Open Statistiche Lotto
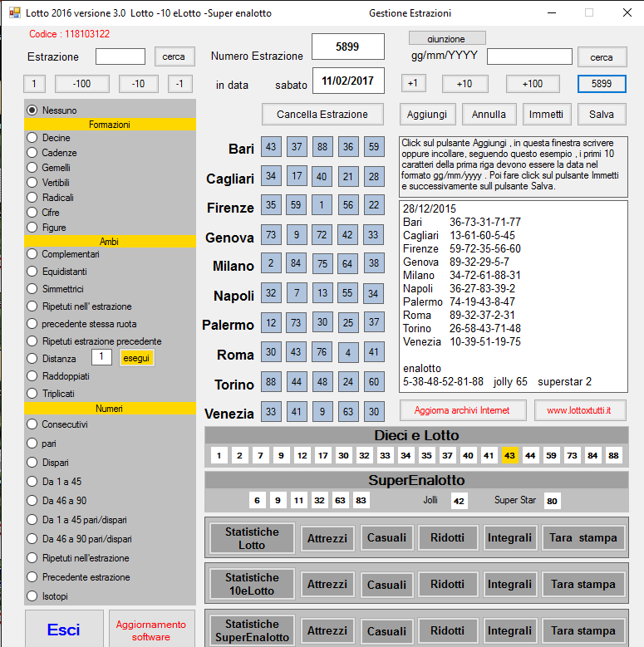 coord(252,538)
